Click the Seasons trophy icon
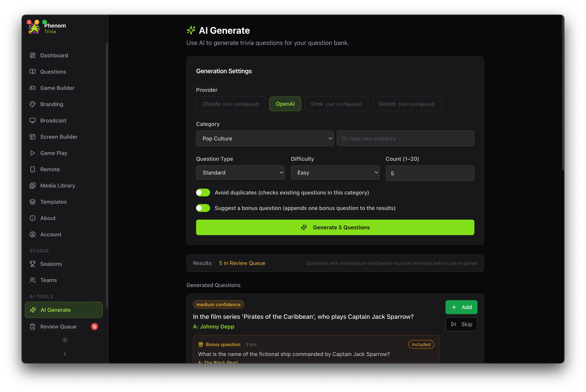This screenshot has height=392, width=586. pos(33,264)
